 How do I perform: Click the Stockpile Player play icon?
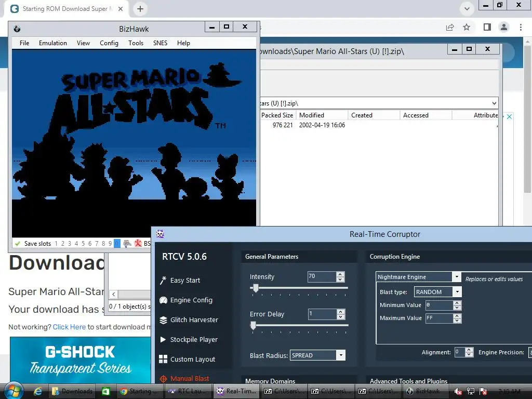pyautogui.click(x=163, y=339)
